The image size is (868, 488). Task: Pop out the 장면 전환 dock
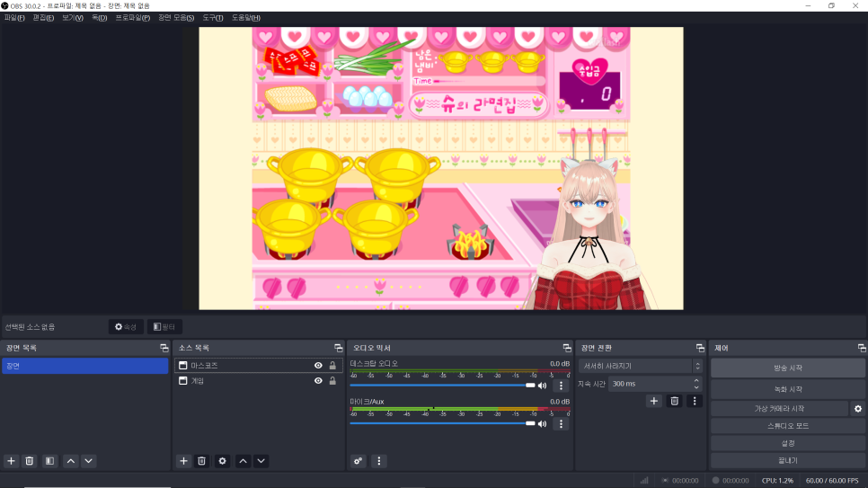pyautogui.click(x=700, y=348)
